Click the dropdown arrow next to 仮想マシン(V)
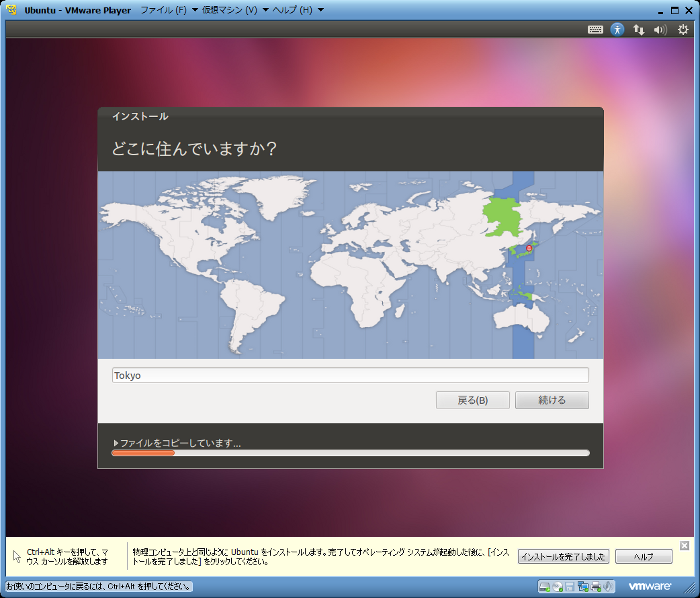 click(x=265, y=10)
